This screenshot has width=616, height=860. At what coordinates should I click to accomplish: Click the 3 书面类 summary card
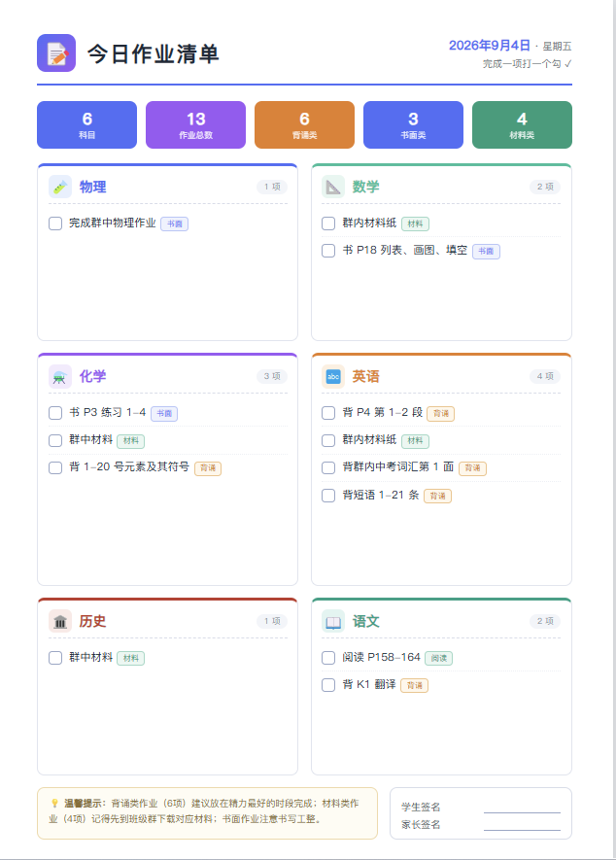pyautogui.click(x=413, y=124)
